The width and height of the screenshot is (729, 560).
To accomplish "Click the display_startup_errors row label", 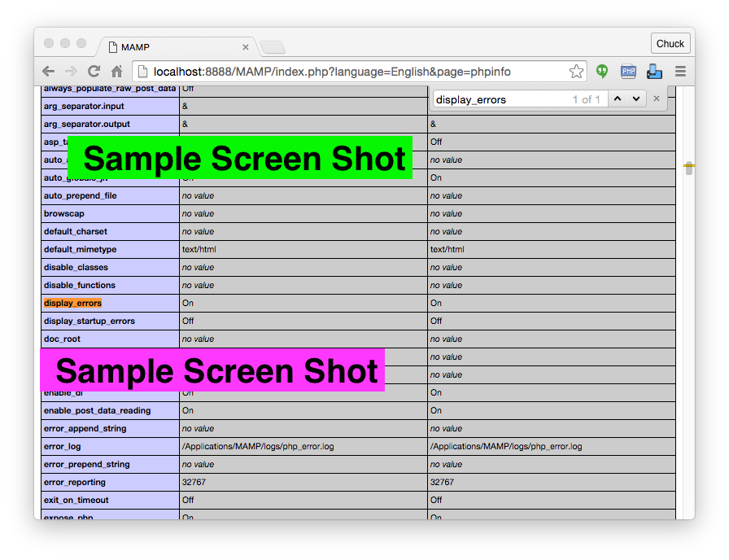I will point(89,321).
